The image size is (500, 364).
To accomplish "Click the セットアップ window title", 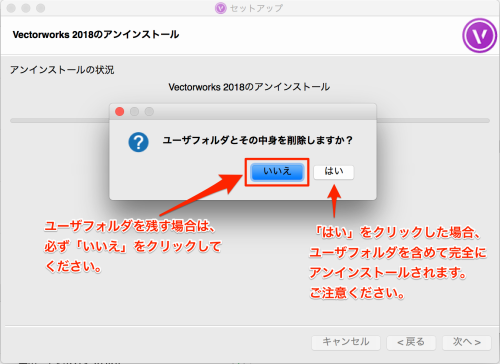I will pyautogui.click(x=256, y=8).
